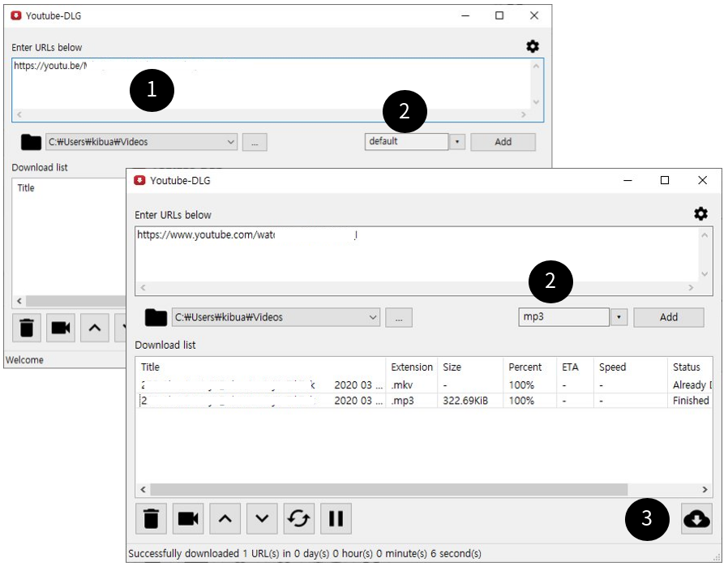Select the .mkv download row

(x=424, y=385)
